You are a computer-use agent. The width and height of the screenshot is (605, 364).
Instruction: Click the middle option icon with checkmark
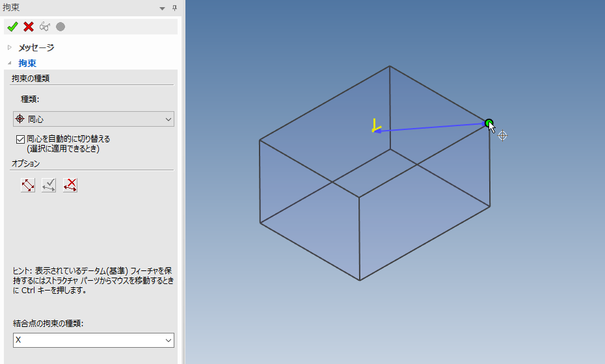(49, 185)
